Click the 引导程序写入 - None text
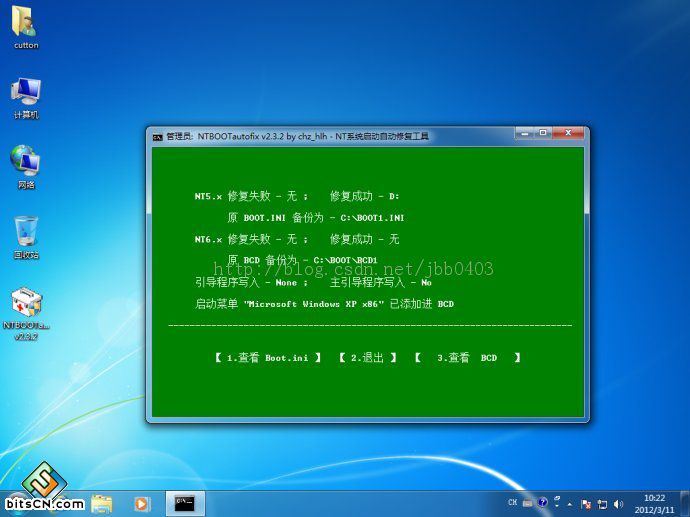The image size is (690, 517). 246,282
